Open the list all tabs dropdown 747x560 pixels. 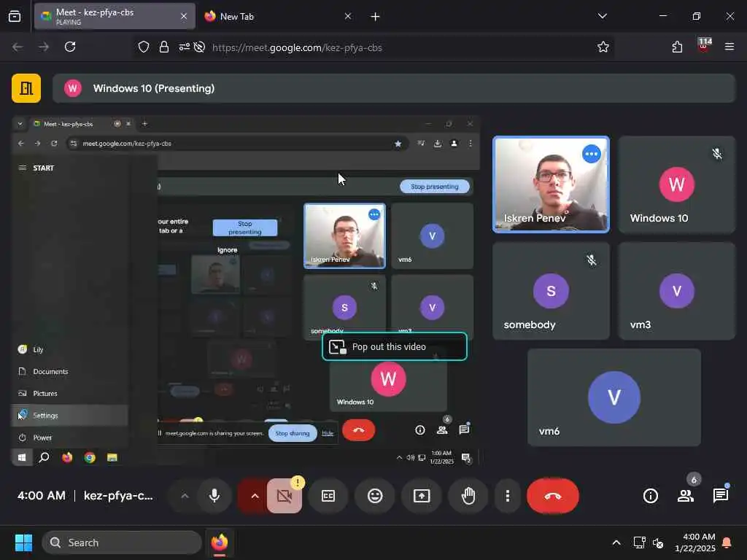[602, 16]
